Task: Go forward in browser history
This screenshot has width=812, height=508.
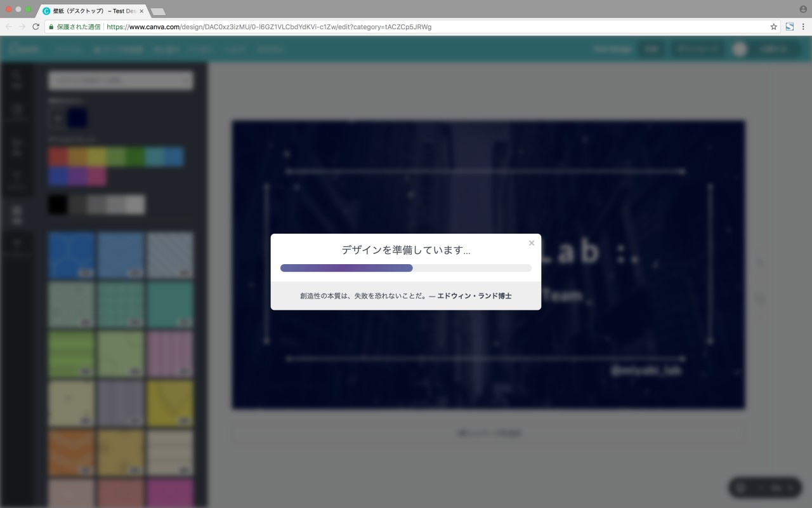Action: click(x=22, y=27)
